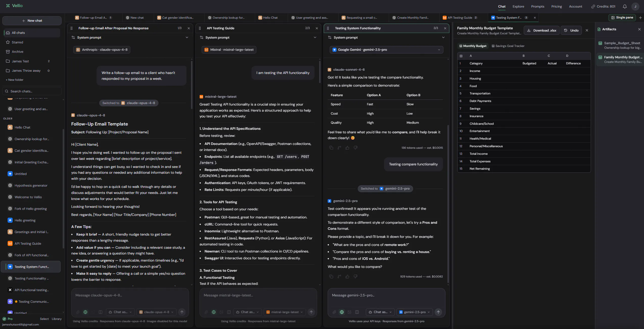Thumbs down the 136 tokens response
This screenshot has height=329, width=644.
[x=355, y=148]
